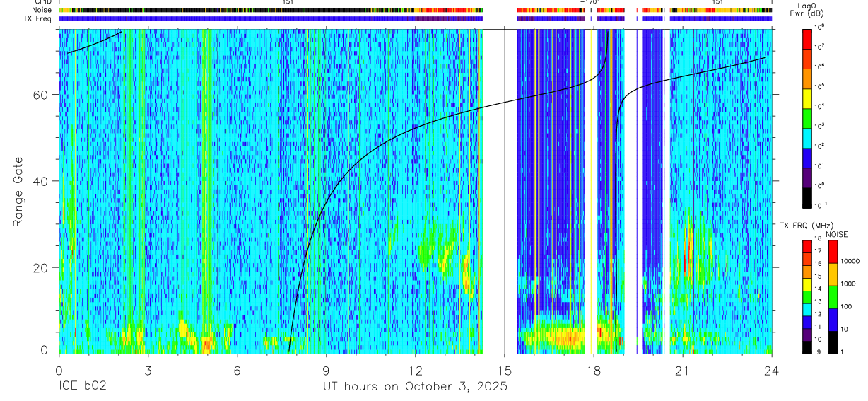Viewport: 868px width, 401px height.
Task: Click the 9 label on TX FRQ legend
Action: 819,351
